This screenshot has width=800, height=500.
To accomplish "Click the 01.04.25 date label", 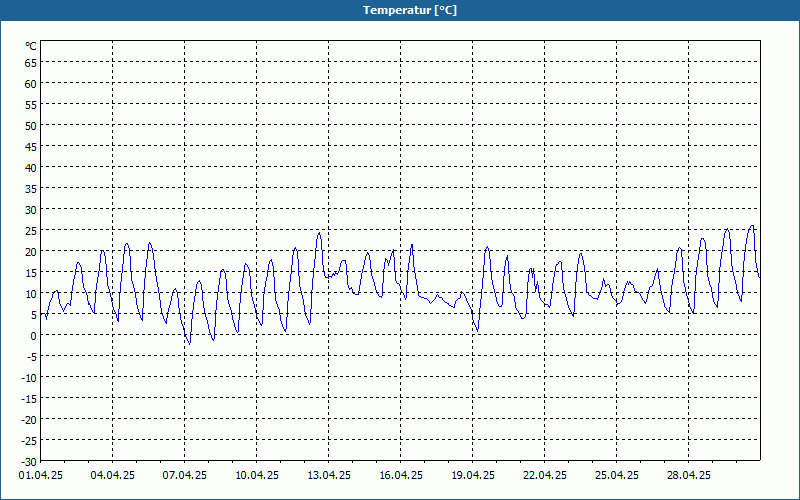I will tap(41, 476).
